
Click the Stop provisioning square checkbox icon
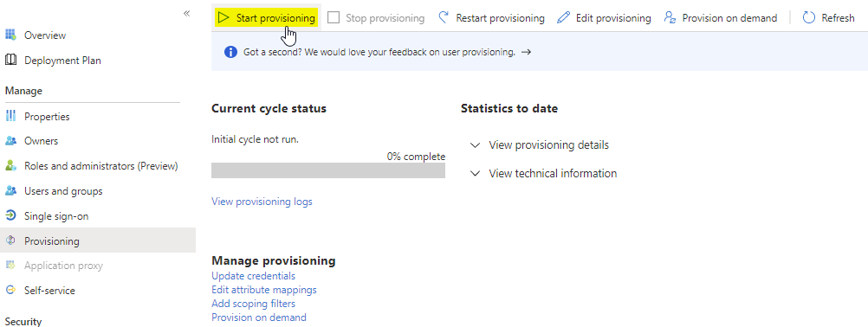pos(334,17)
